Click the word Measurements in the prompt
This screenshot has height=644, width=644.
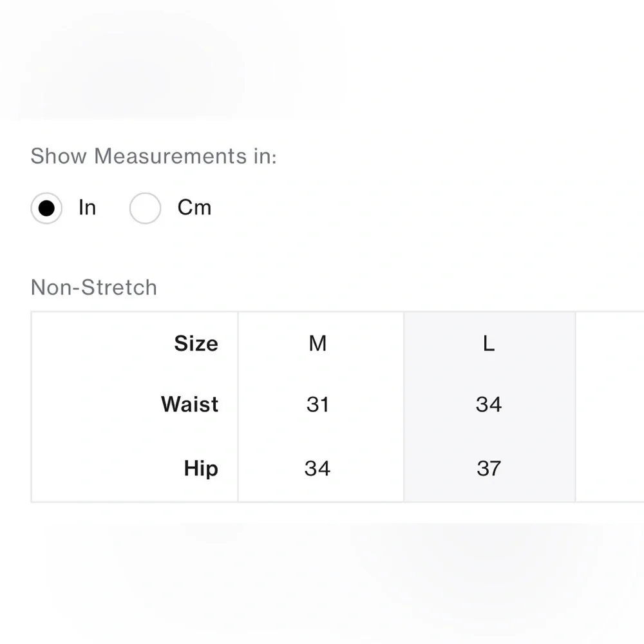point(171,156)
